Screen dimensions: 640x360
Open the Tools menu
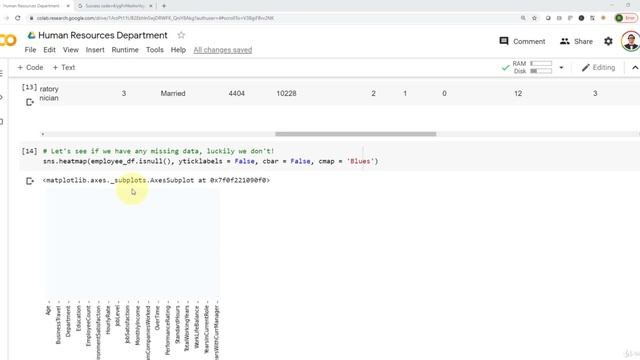tap(155, 50)
